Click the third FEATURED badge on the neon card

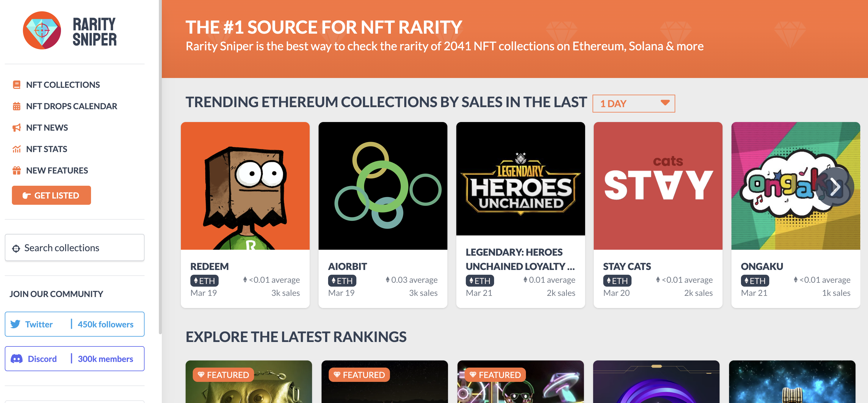coord(495,375)
